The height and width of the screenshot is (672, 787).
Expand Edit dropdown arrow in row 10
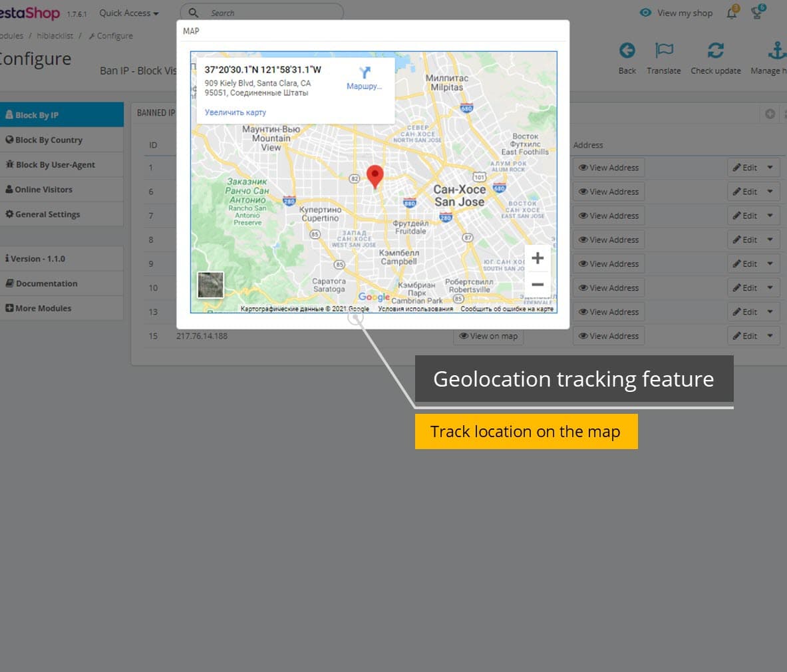pos(770,288)
